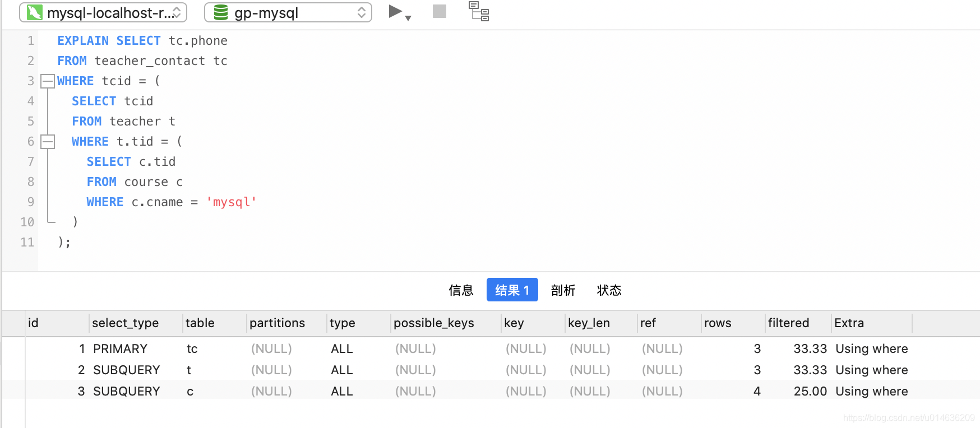Screen dimensions: 980x428
Task: Select the PRIMARY cell in row 1
Action: (120, 349)
